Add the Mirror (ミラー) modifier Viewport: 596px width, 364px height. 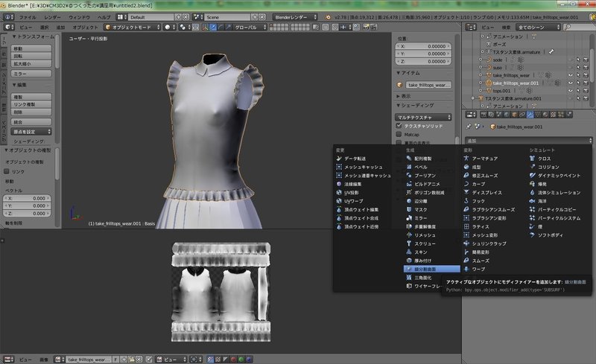421,217
